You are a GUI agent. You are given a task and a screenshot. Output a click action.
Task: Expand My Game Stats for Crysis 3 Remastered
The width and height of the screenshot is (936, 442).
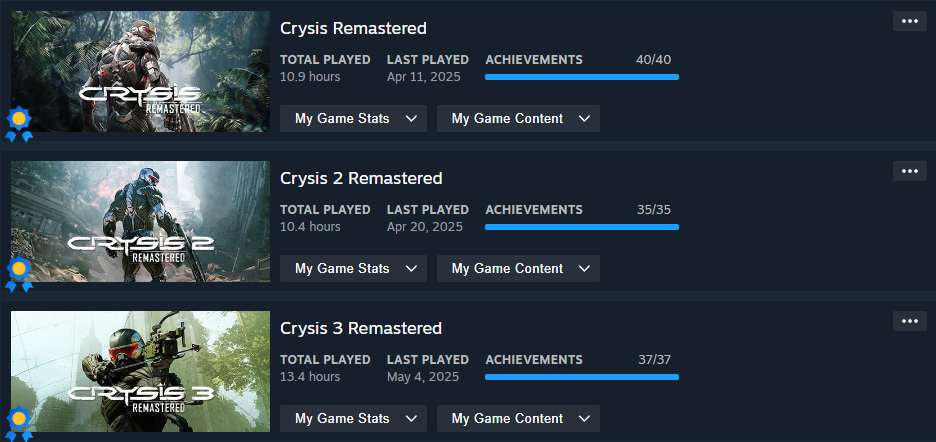[x=354, y=418]
